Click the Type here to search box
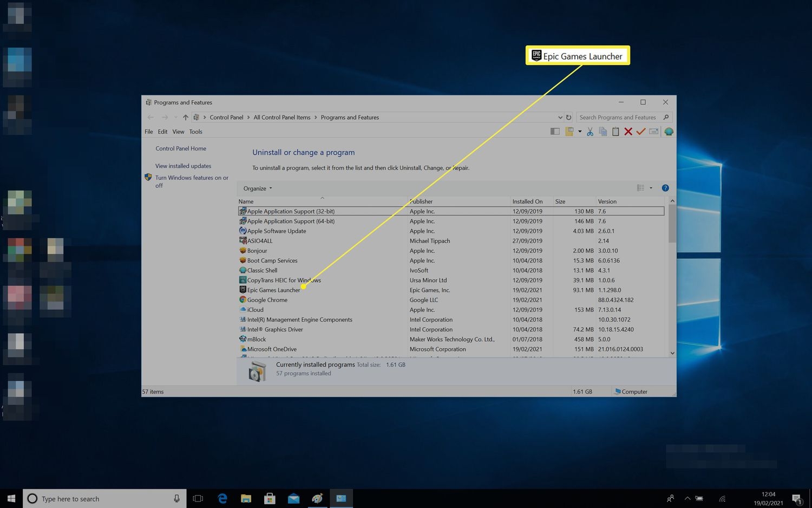The width and height of the screenshot is (812, 508). click(x=104, y=499)
